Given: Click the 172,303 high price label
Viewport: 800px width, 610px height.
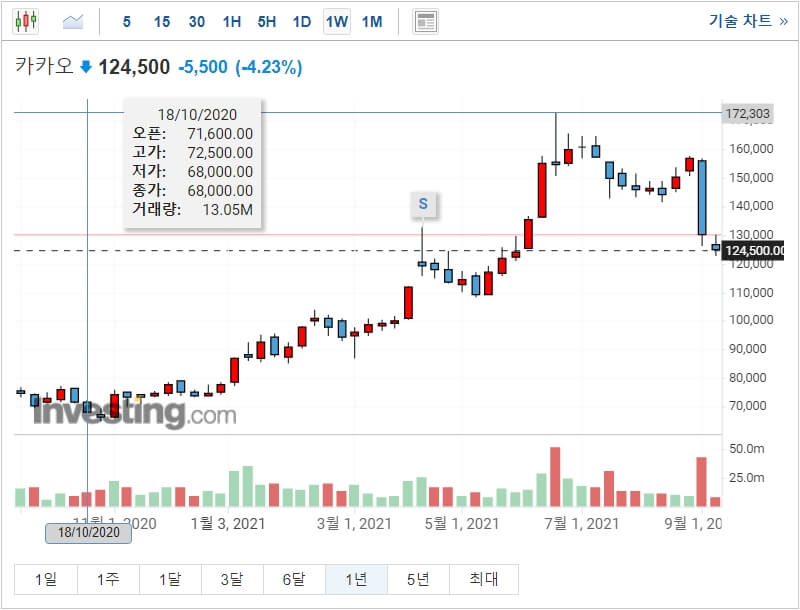Looking at the screenshot, I should point(747,113).
